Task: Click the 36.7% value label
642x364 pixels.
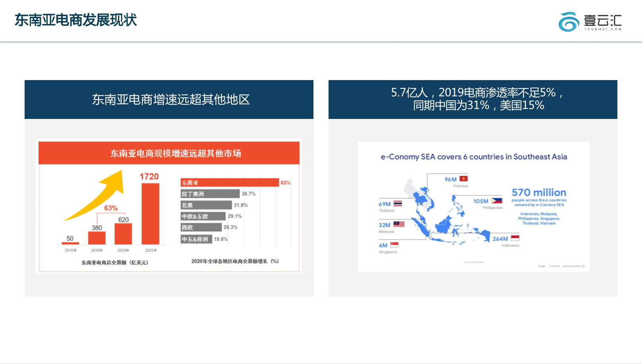Action: (249, 194)
